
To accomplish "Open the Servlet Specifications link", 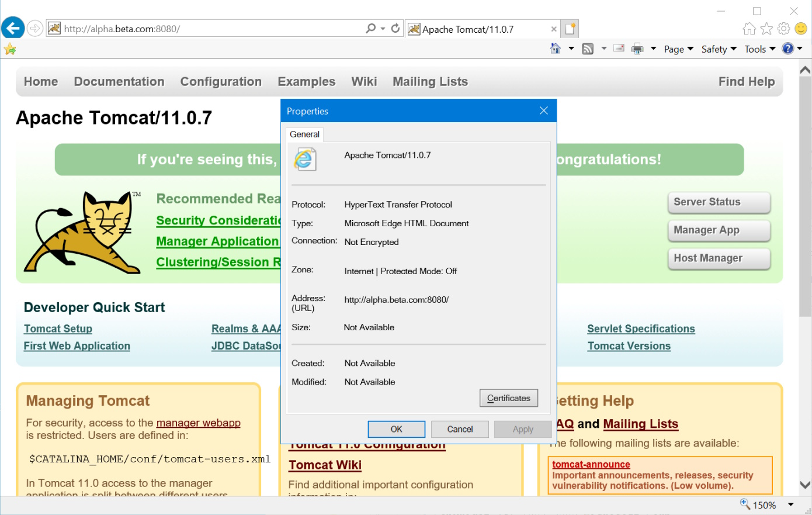I will [641, 329].
